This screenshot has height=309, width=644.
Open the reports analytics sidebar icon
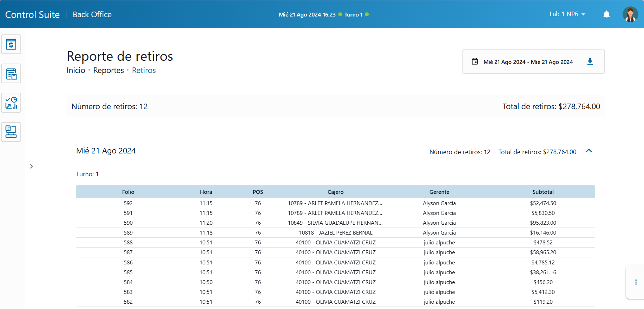(x=11, y=103)
